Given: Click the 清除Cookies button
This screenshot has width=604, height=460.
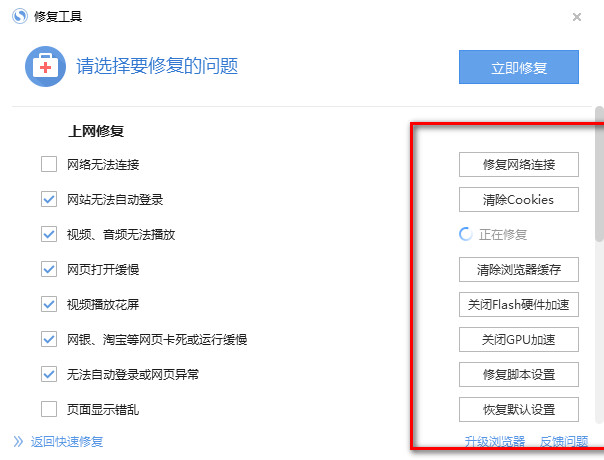Looking at the screenshot, I should pos(518,200).
